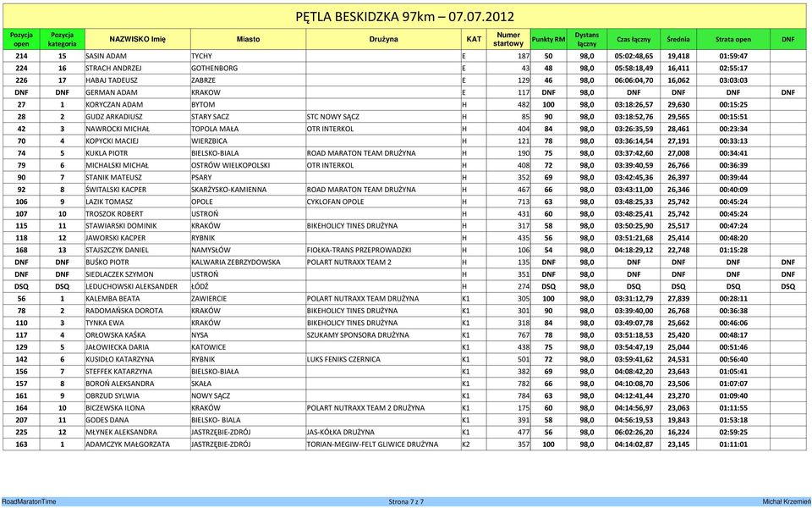This screenshot has height=508, width=812.
Task: Click the RoadMaratonTime footer text
Action: 29,502
